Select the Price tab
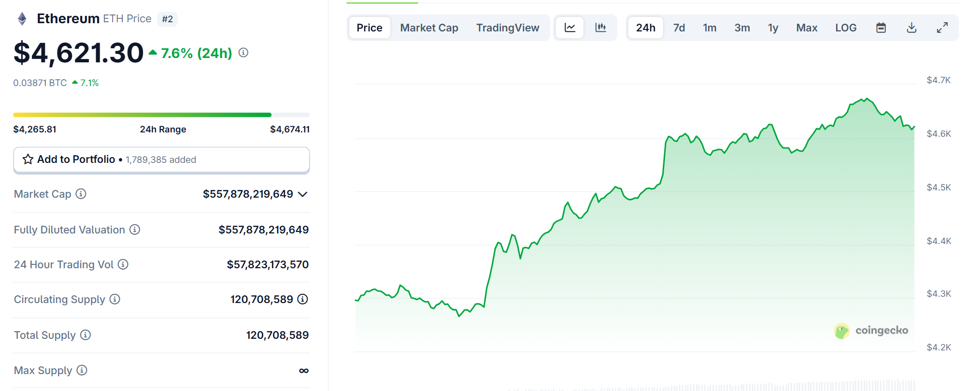 click(x=369, y=28)
